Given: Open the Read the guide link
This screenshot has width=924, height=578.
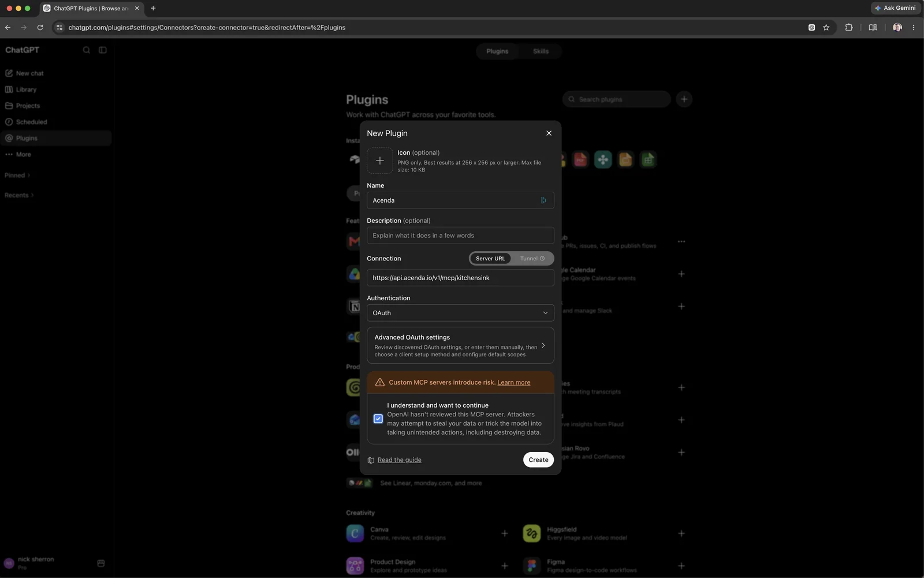Looking at the screenshot, I should click(x=399, y=460).
